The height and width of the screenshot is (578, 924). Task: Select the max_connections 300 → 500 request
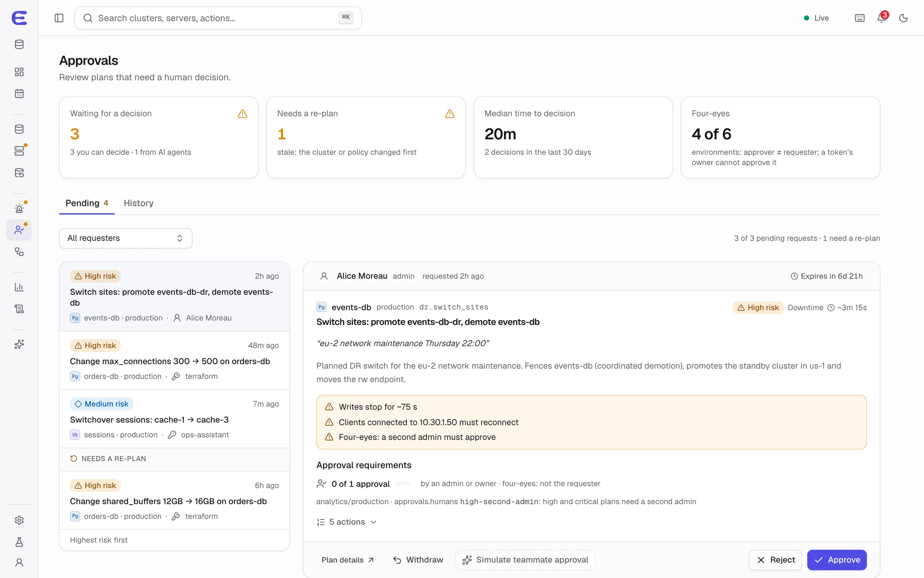click(175, 361)
